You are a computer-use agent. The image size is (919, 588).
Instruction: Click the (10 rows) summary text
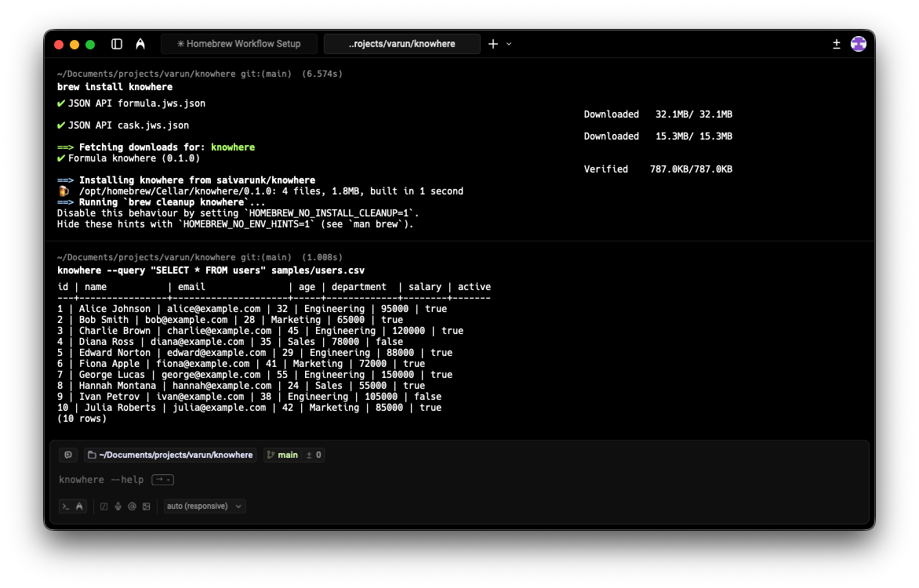tap(82, 419)
